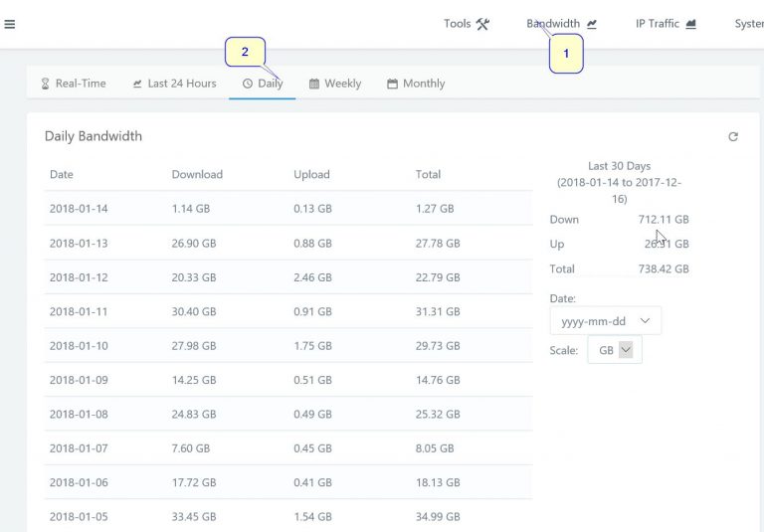Open the yyyy-mm-dd date dropdown
The width and height of the screenshot is (764, 532).
point(605,321)
